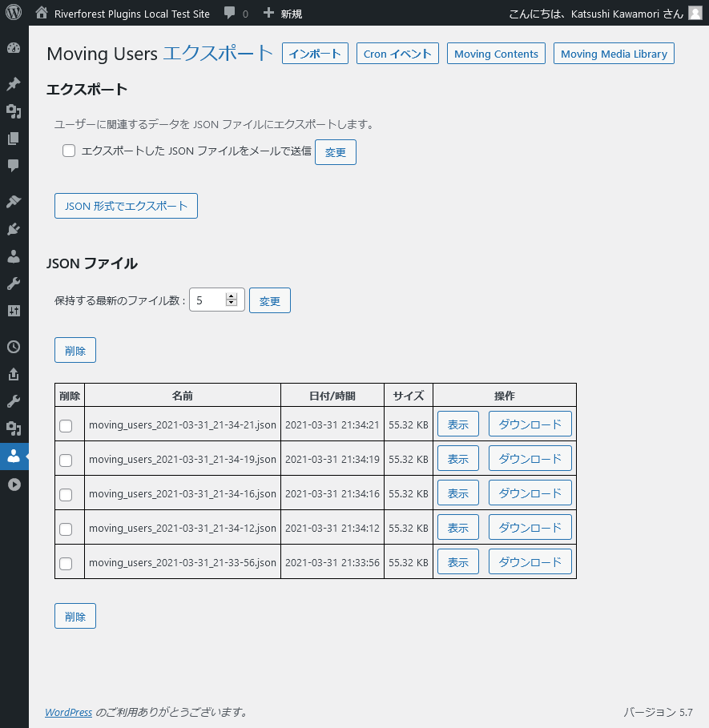Open the Dashboard gauge icon in sidebar

[x=14, y=47]
